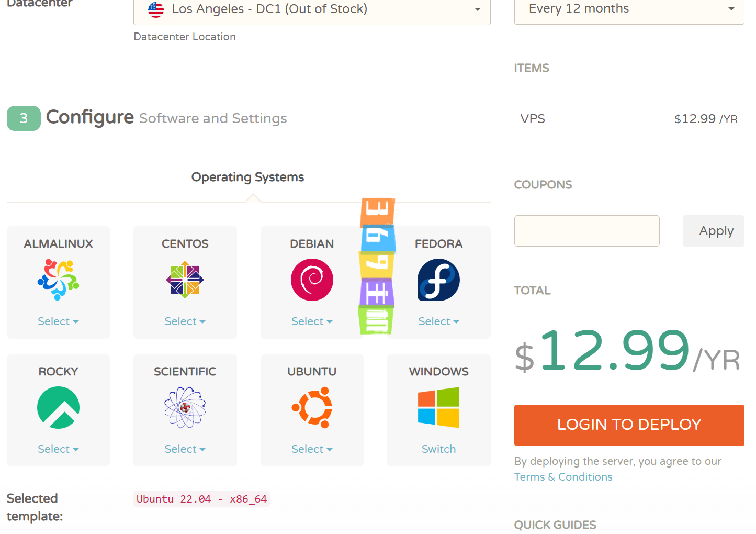Viewport: 756px width, 534px height.
Task: Click the Scientific Linux atom icon
Action: [x=185, y=408]
